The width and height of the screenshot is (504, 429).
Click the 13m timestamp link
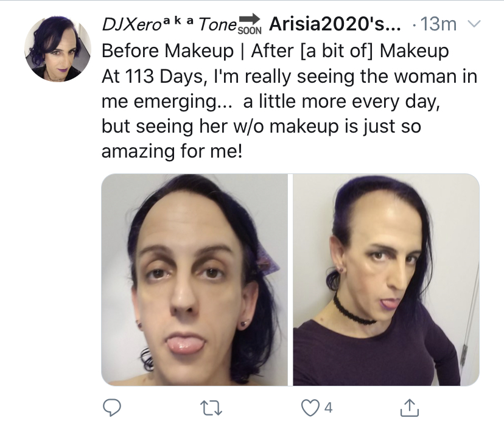coord(438,24)
